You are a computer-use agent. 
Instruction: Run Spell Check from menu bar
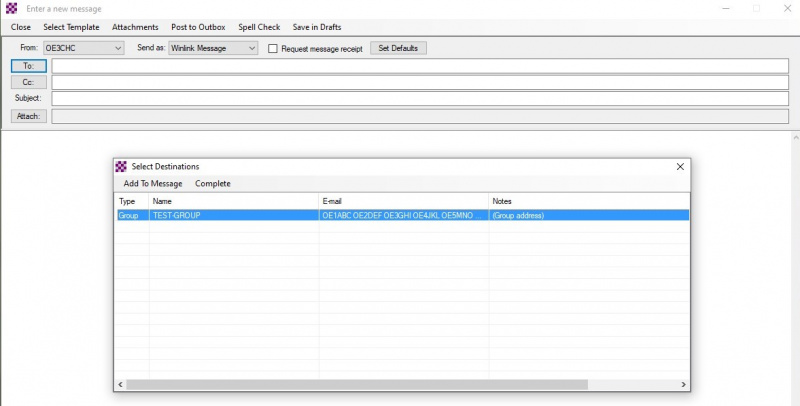259,27
